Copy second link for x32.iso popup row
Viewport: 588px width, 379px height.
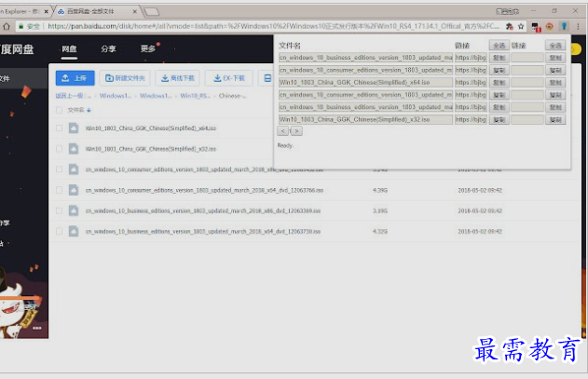pyautogui.click(x=555, y=119)
